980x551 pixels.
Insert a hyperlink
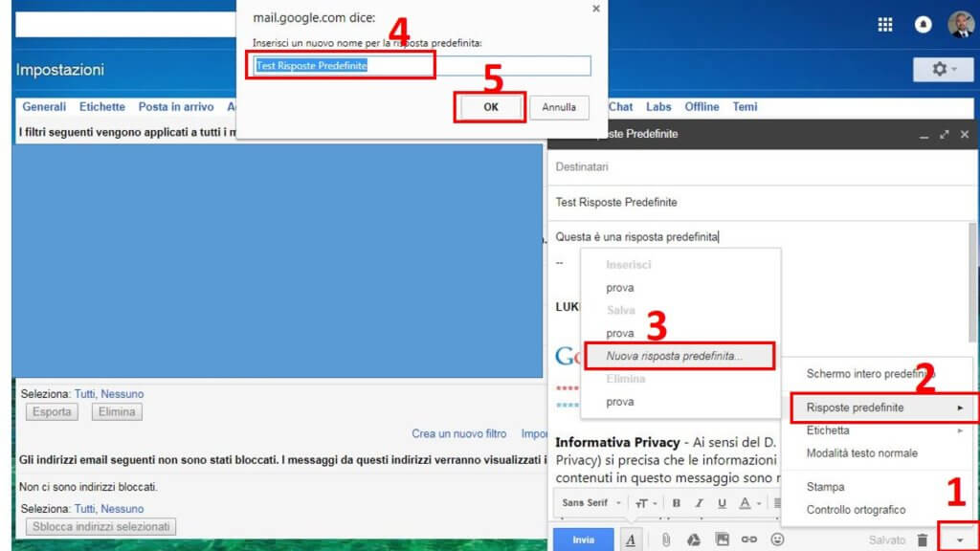coord(748,540)
